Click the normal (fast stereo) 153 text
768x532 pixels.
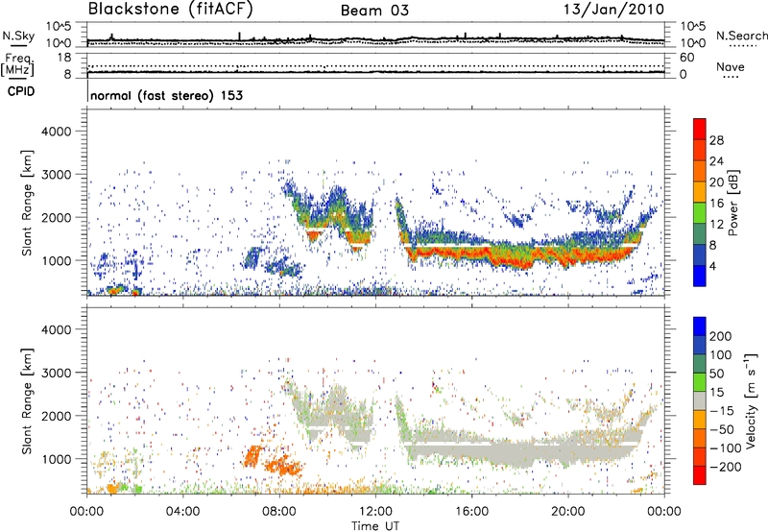166,95
